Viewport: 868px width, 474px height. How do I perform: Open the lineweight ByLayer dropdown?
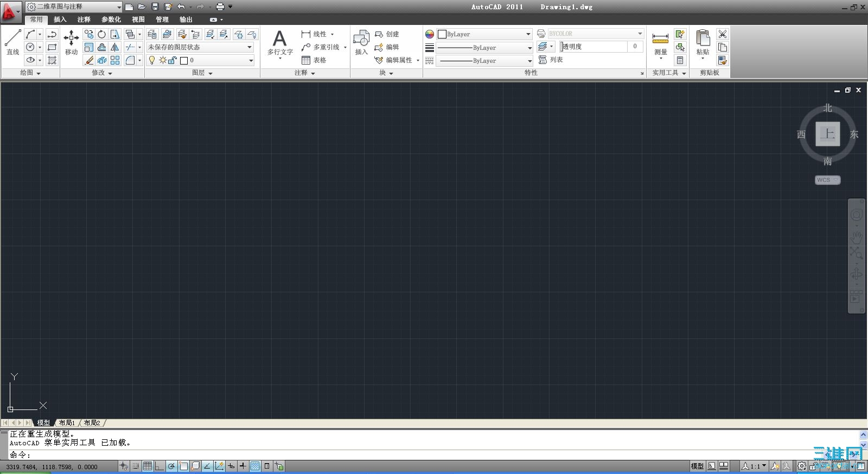(484, 48)
